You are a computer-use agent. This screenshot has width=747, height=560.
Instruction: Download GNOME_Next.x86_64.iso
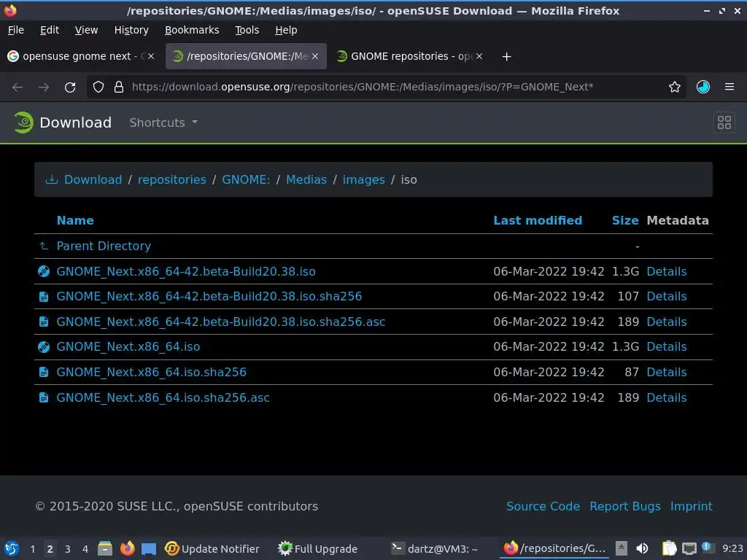[128, 347]
